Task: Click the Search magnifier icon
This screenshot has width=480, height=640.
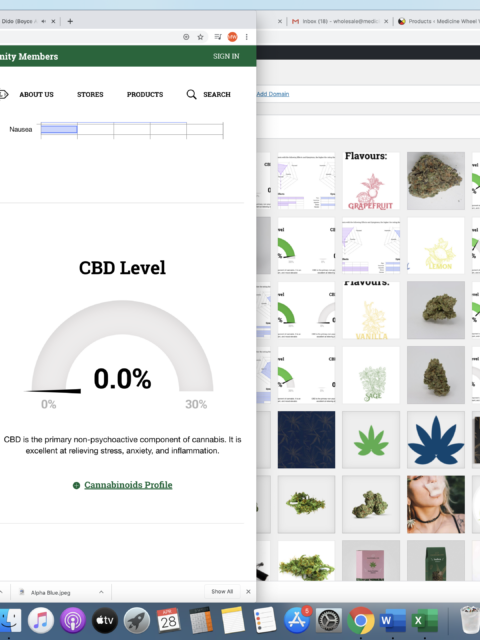Action: coord(191,94)
